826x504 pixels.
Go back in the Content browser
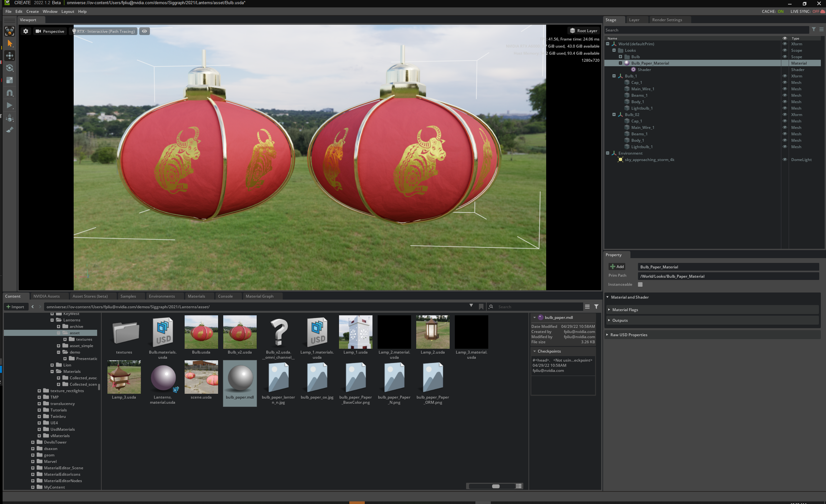(32, 307)
